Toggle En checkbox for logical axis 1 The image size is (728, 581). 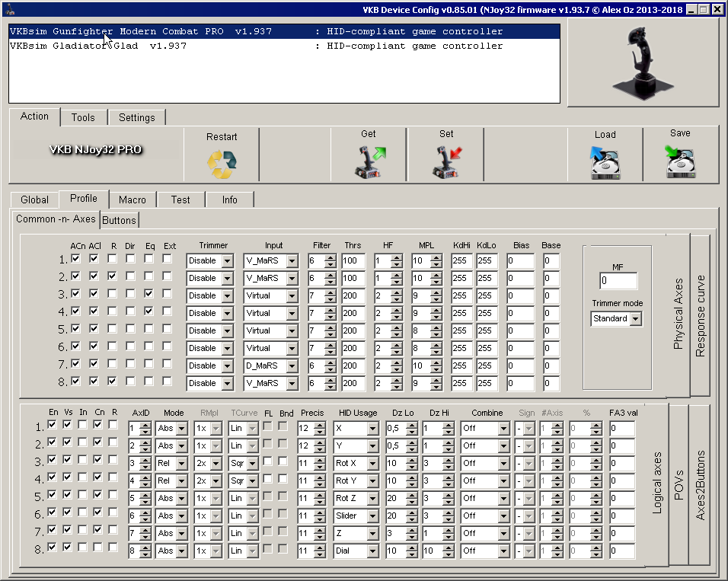(53, 425)
